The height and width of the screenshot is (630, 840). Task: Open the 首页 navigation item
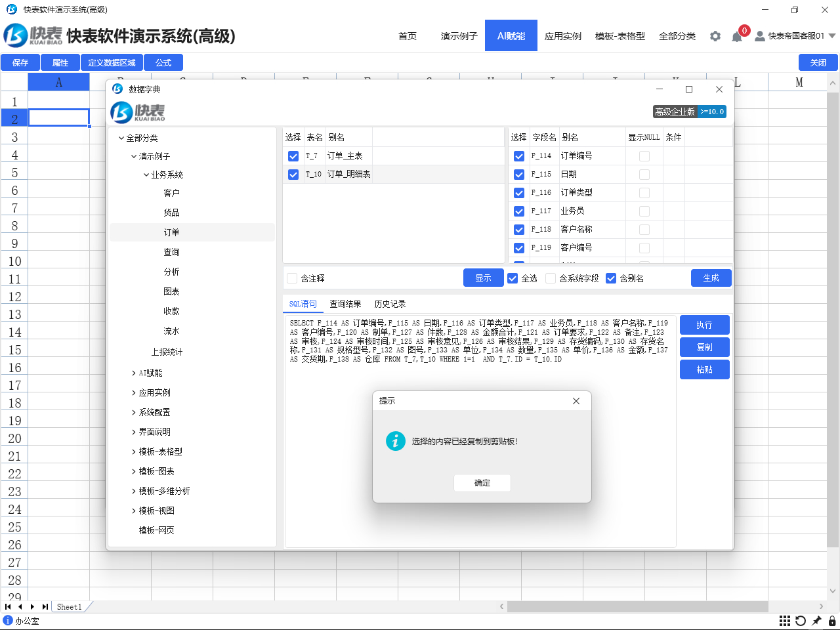pos(408,36)
